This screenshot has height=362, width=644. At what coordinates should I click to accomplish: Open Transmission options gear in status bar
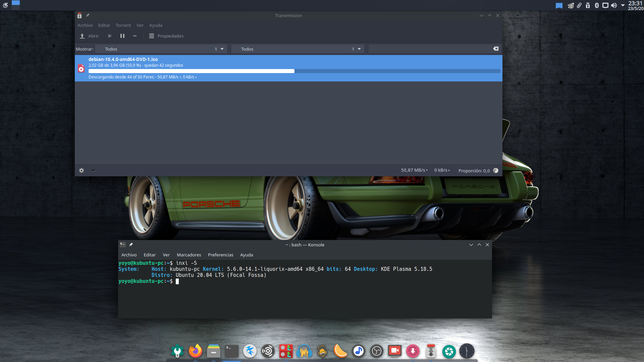pyautogui.click(x=82, y=171)
